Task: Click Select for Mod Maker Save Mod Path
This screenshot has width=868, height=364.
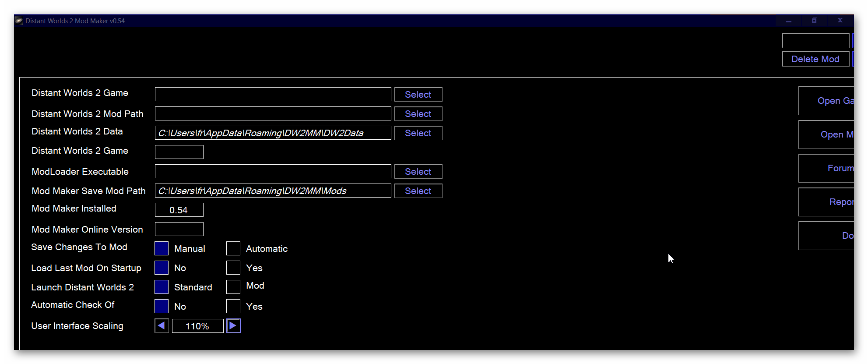Action: tap(418, 191)
